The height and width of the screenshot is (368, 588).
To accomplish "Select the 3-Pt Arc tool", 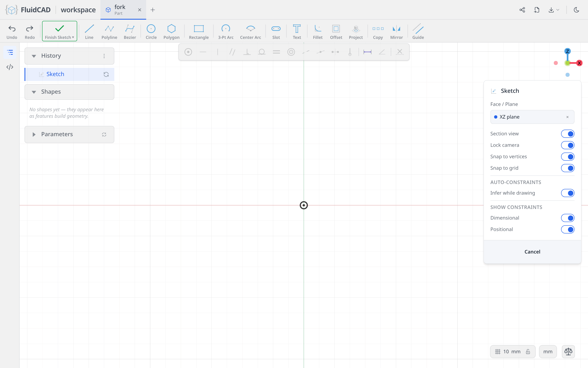I will 226,32.
